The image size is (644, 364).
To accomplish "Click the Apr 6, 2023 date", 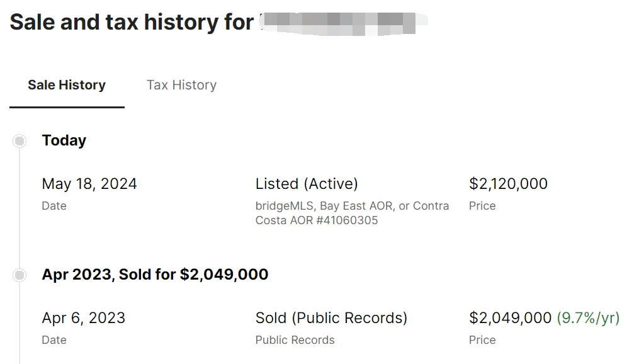I will [83, 318].
